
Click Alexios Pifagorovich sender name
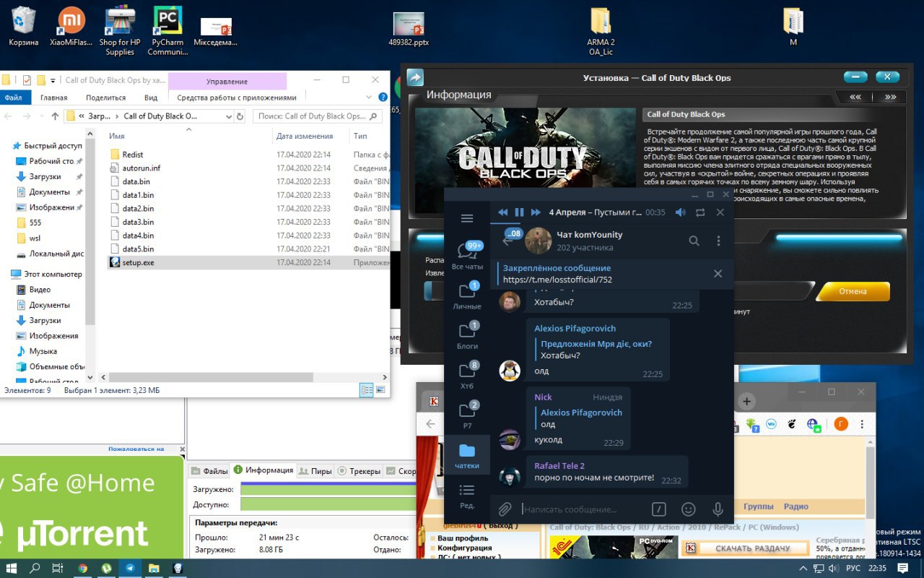[575, 328]
